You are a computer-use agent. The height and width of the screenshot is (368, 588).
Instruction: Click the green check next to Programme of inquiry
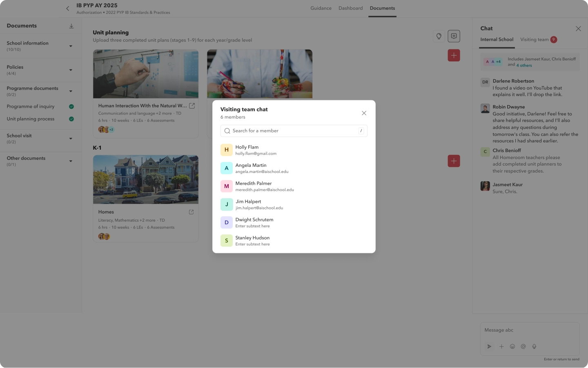pos(71,107)
